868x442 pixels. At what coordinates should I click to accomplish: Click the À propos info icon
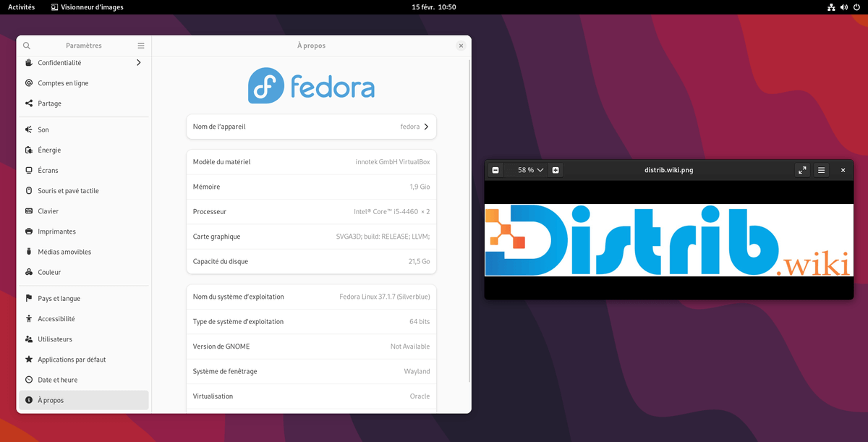click(x=29, y=400)
